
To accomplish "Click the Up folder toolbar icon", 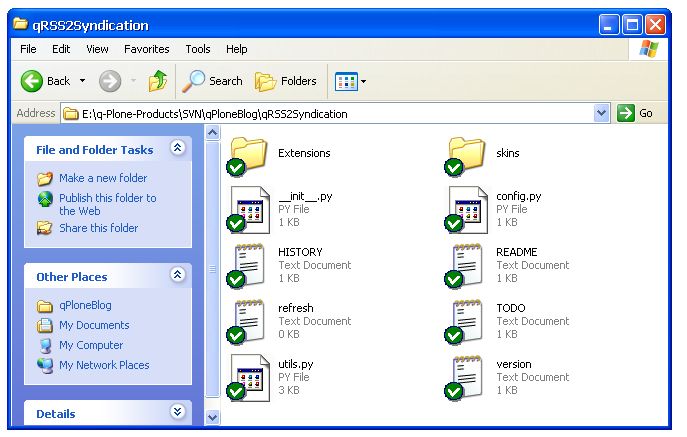I will [158, 81].
